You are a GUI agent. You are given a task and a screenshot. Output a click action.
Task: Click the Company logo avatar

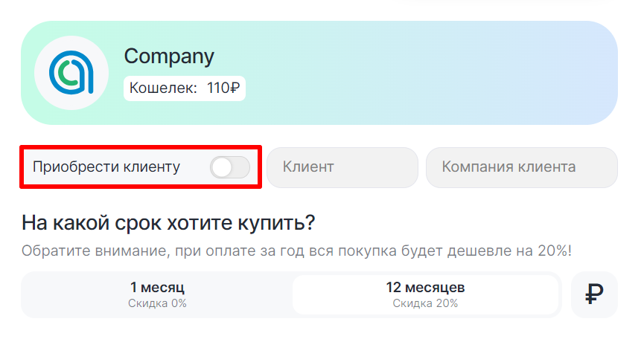click(71, 72)
